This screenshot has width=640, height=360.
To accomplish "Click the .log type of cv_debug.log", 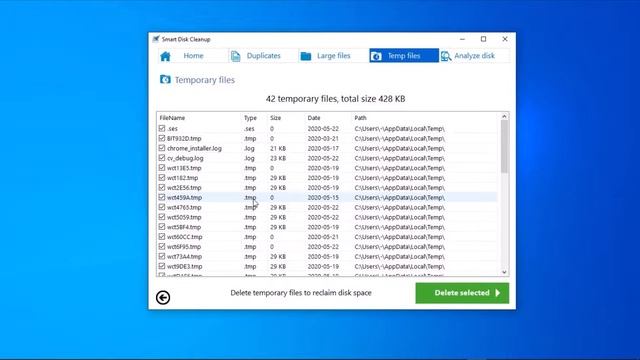I will tap(249, 158).
